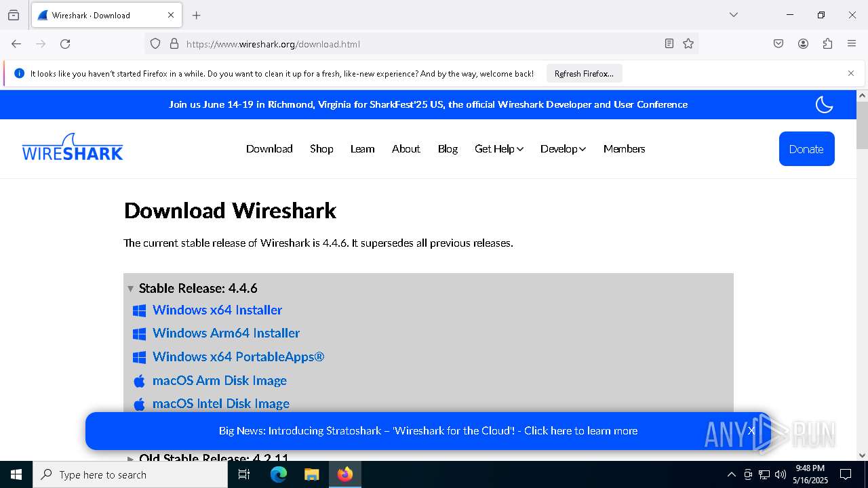
Task: Open the tracking protection shield icon
Action: click(155, 44)
